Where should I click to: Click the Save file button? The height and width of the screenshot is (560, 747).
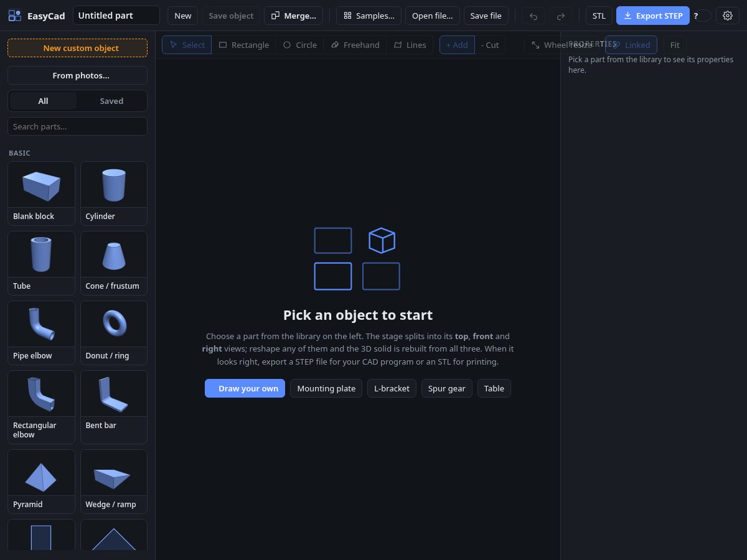tap(486, 16)
